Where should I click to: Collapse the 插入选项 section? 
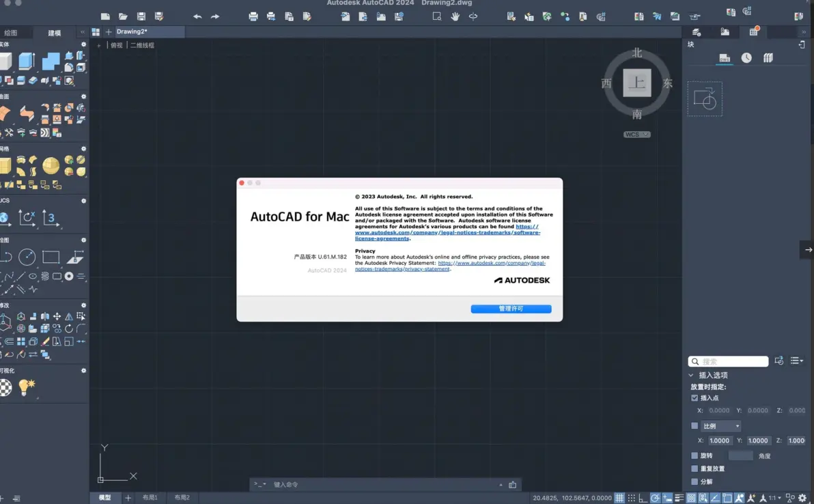coord(691,376)
